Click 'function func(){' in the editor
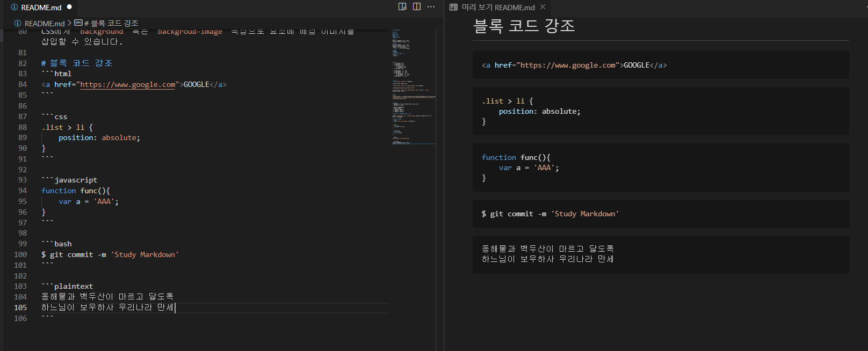The height and width of the screenshot is (351, 868). [x=76, y=191]
